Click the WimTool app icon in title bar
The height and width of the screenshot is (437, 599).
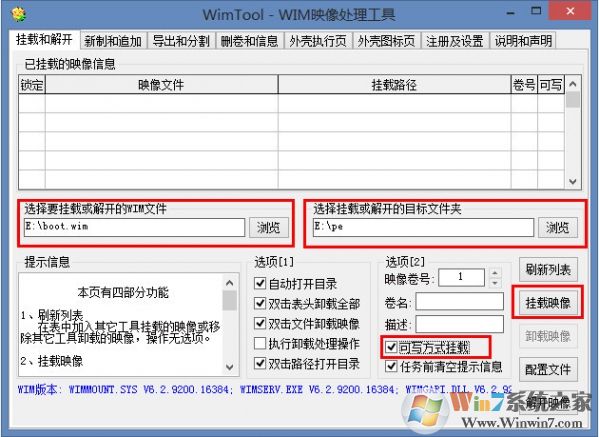tap(18, 14)
